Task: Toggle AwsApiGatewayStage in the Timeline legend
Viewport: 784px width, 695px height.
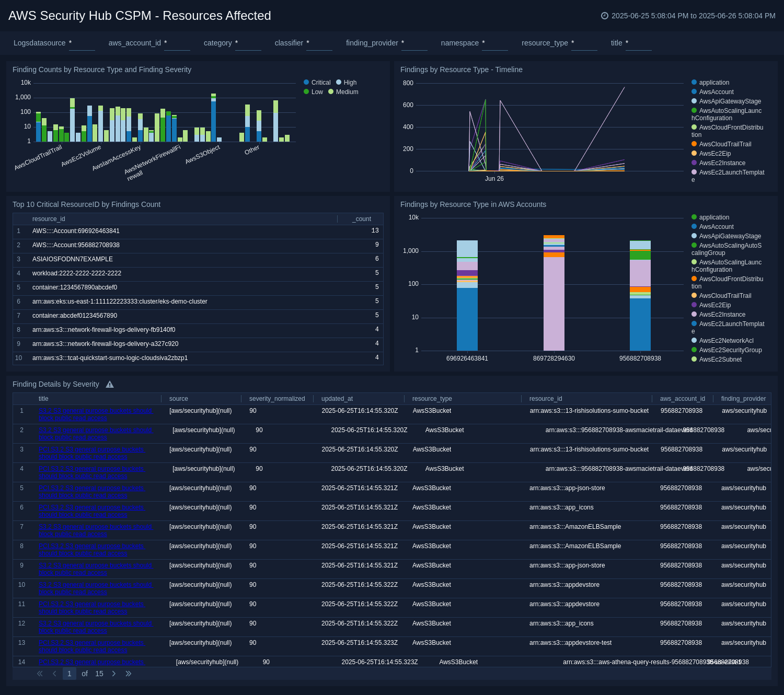Action: click(726, 101)
